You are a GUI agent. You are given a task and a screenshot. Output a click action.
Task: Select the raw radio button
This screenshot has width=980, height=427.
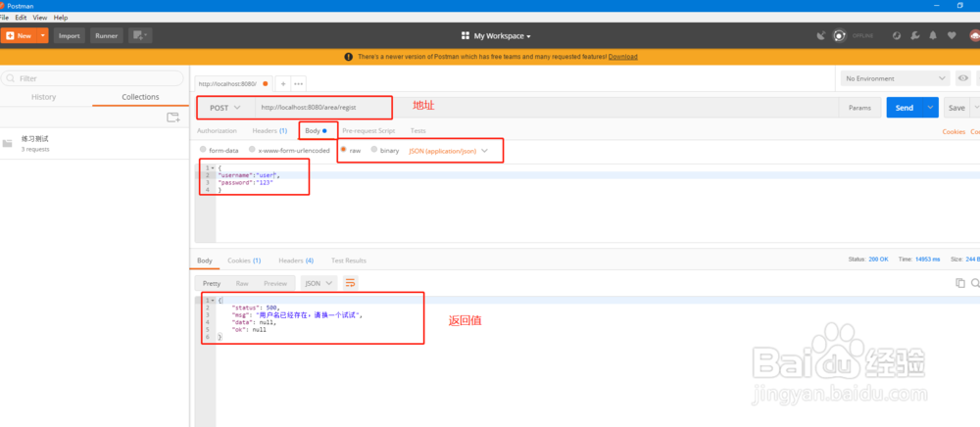(x=343, y=151)
